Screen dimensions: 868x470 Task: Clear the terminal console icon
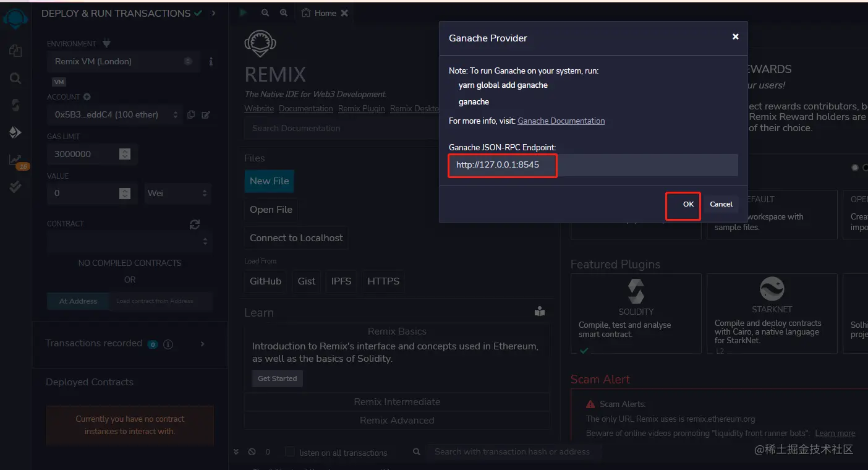(252, 452)
